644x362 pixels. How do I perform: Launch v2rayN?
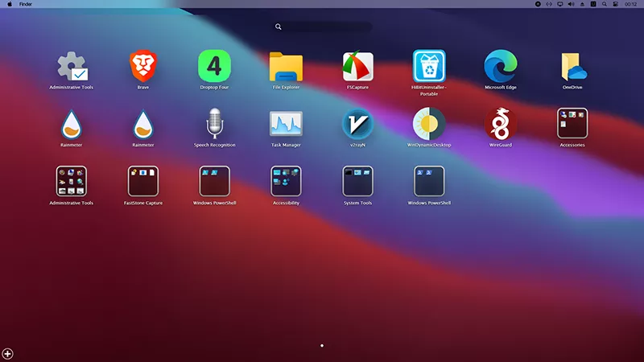coord(357,124)
